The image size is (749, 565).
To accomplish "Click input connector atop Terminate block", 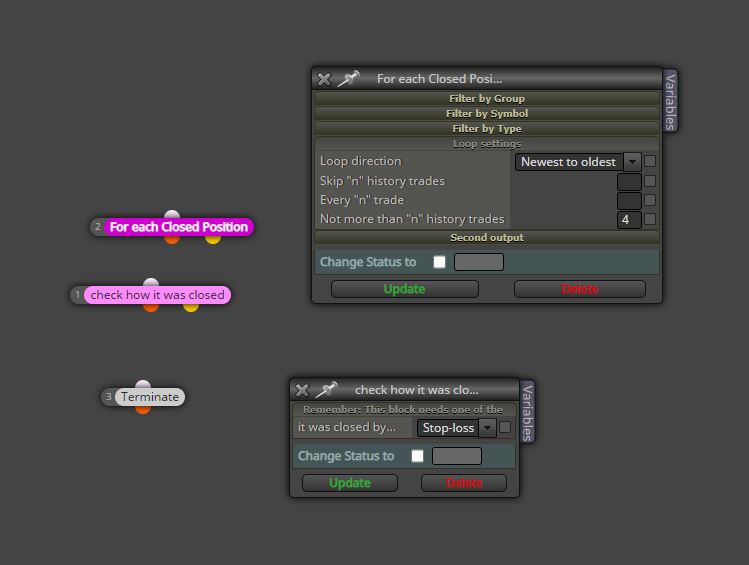I will coord(143,384).
